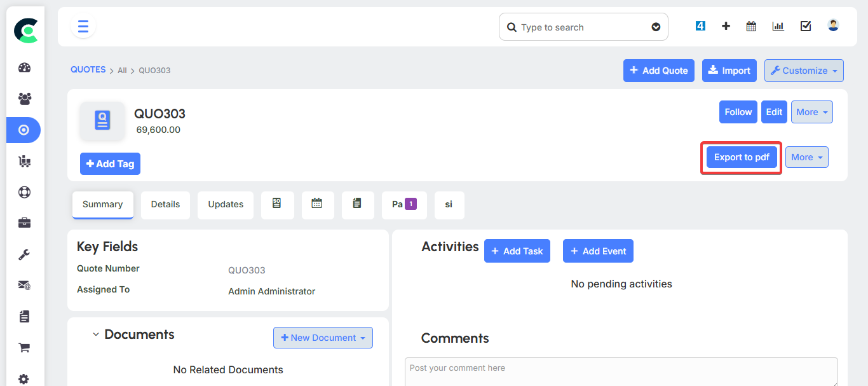Click the Add Quote button
868x386 pixels.
[x=658, y=71]
